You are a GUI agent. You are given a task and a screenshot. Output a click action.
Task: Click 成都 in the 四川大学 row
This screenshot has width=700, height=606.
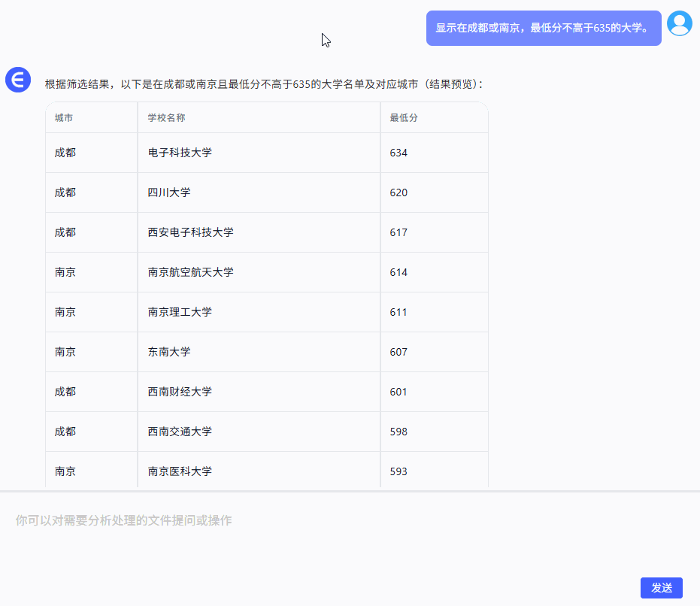pos(65,192)
